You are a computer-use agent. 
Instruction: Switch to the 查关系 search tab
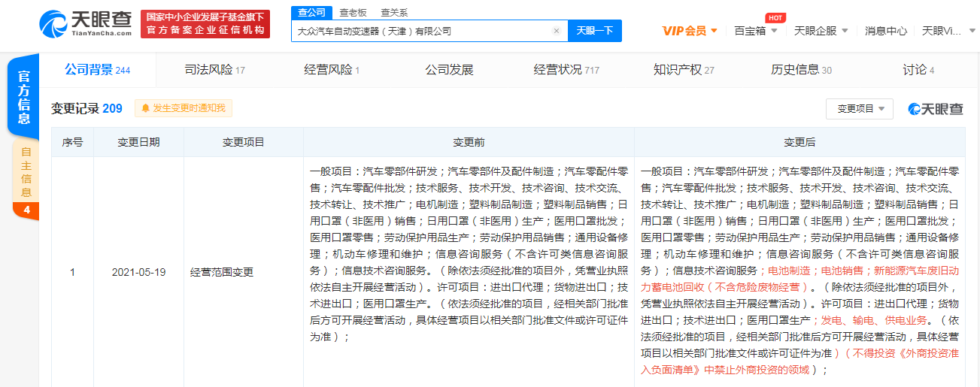click(x=394, y=13)
